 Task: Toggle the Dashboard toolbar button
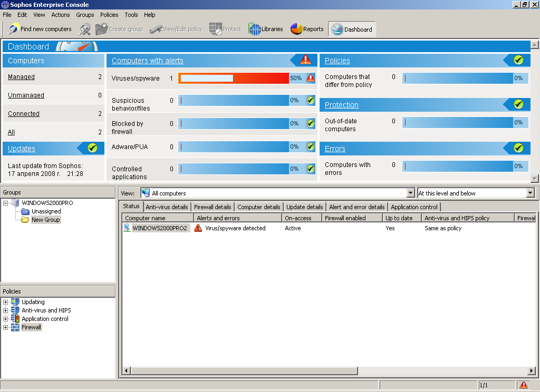(352, 30)
